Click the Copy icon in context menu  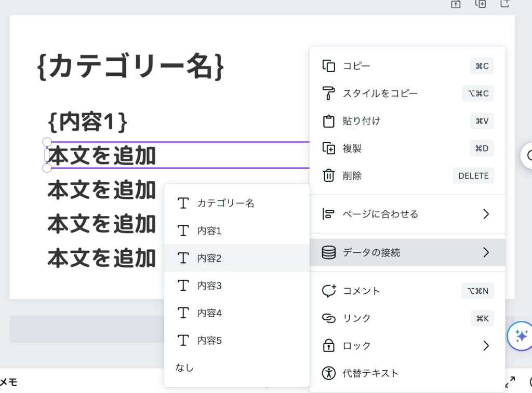click(x=329, y=66)
